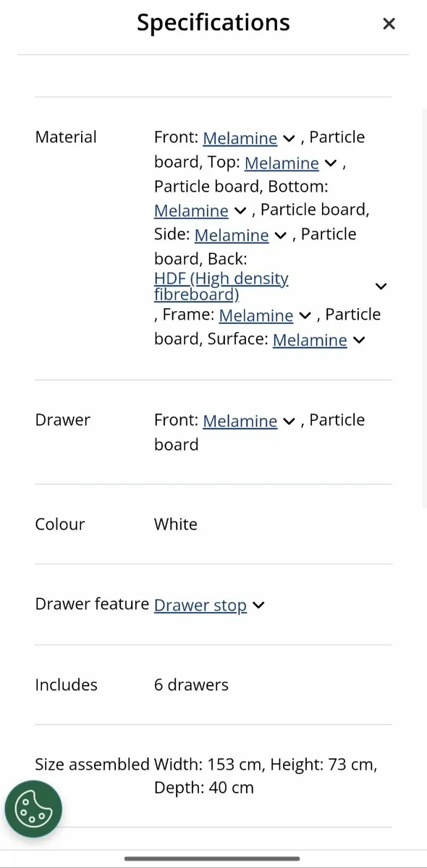Expand the chevron beside Frame Melamine
This screenshot has width=427, height=868.
pos(305,315)
